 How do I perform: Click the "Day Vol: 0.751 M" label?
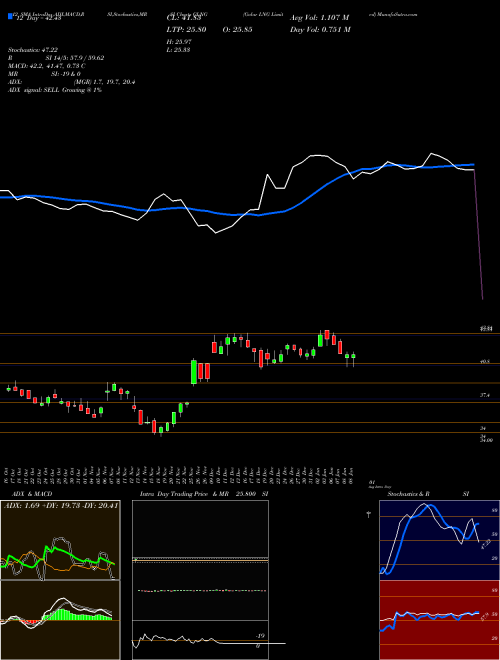(x=320, y=30)
